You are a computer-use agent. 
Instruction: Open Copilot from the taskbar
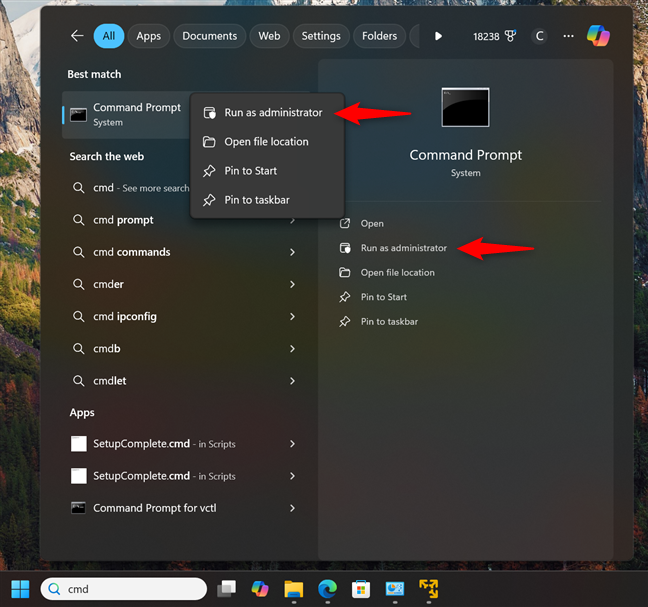pos(260,589)
